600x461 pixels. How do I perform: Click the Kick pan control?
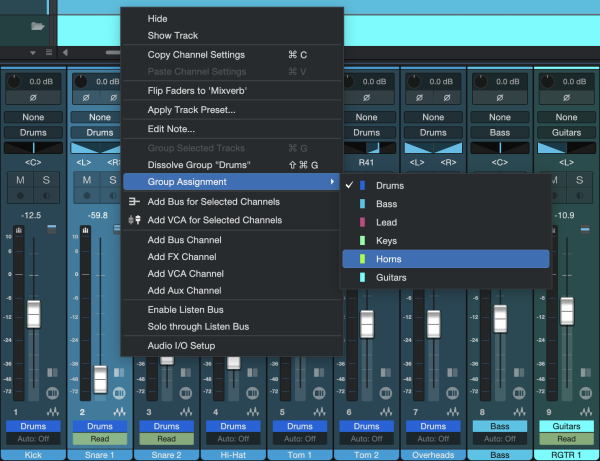pyautogui.click(x=33, y=148)
